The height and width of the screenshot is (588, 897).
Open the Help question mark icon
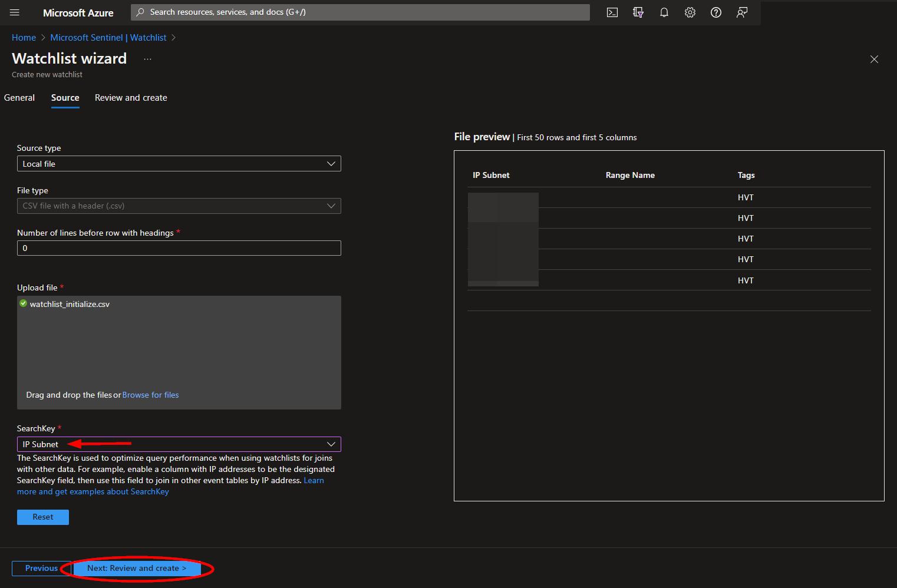(716, 12)
